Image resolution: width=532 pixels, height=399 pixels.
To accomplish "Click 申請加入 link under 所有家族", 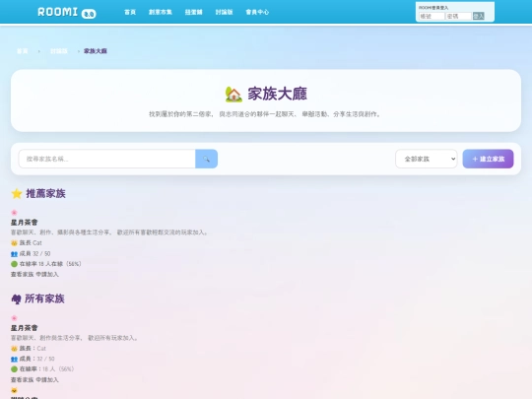I will [47, 379].
